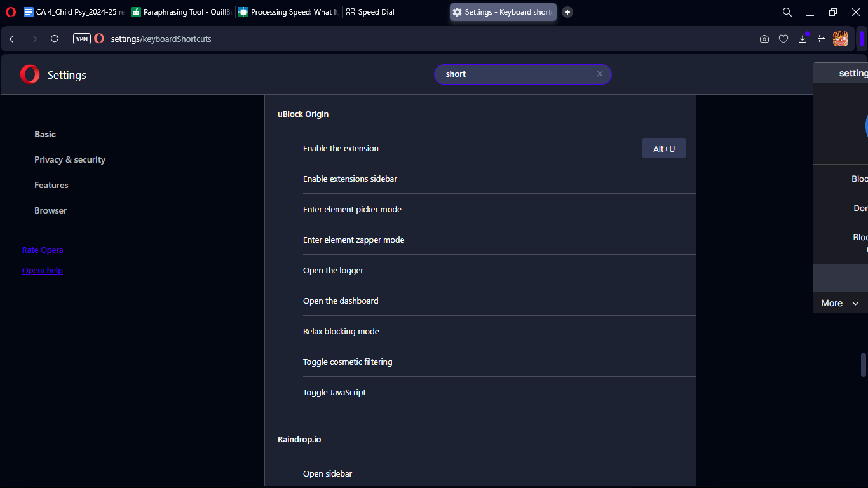Add page to bookmarks with heart icon
This screenshot has height=488, width=868.
coord(783,39)
